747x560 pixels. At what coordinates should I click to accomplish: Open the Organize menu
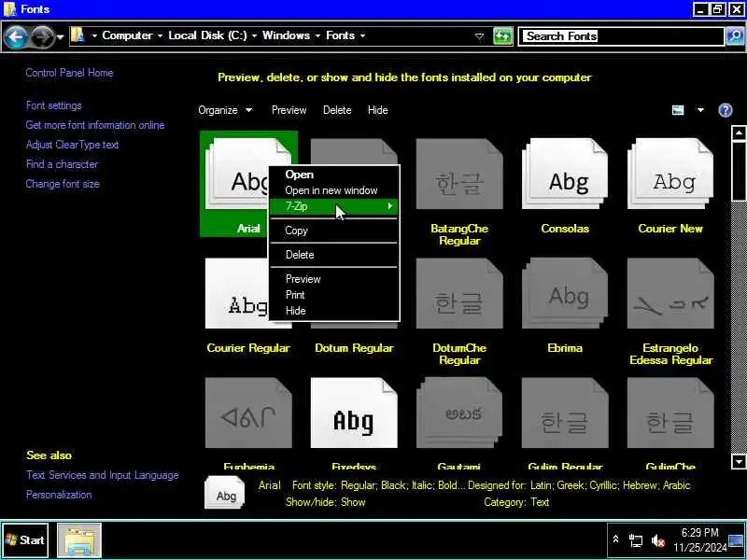[225, 110]
